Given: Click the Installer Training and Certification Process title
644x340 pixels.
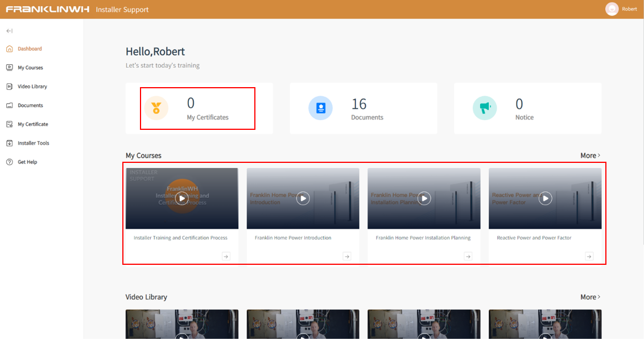Looking at the screenshot, I should click(180, 237).
